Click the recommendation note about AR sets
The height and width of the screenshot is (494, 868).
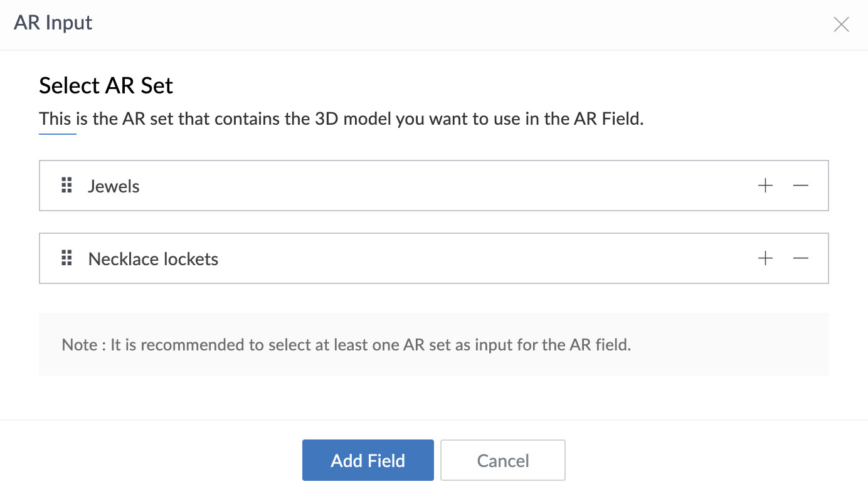346,345
